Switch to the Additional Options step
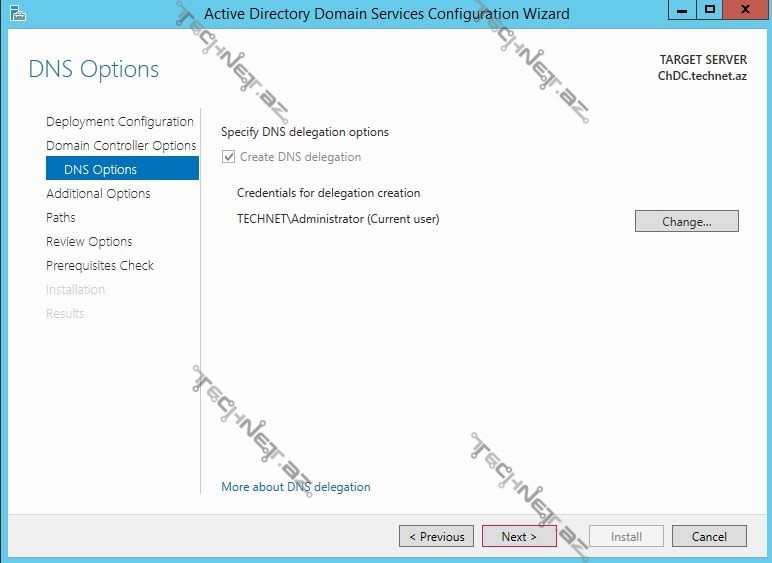The height and width of the screenshot is (563, 772). point(98,194)
